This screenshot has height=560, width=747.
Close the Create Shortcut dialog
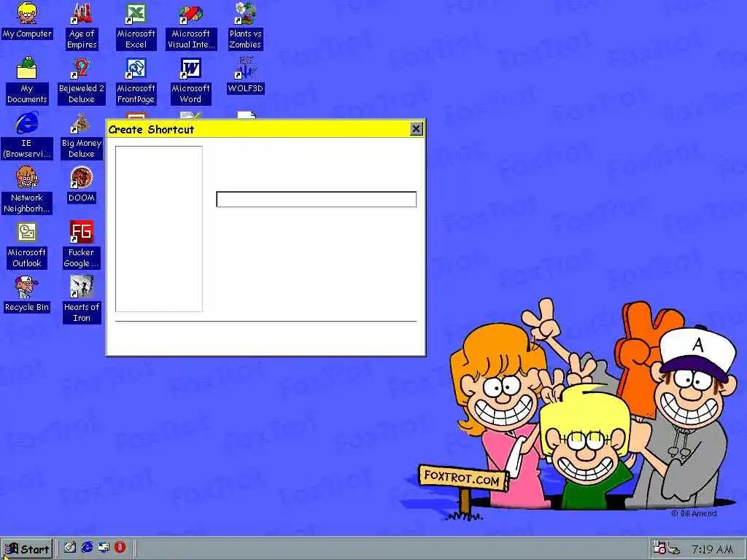[x=416, y=128]
